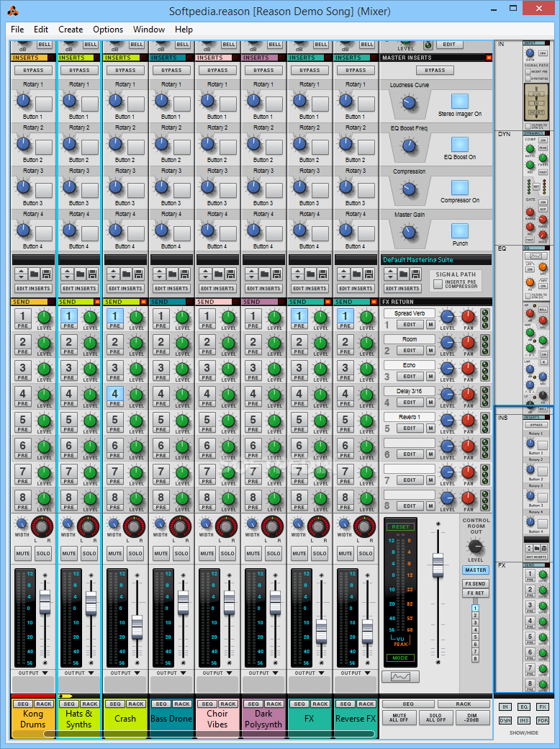Click the application logo in title bar
Image resolution: width=560 pixels, height=749 pixels.
(x=14, y=11)
